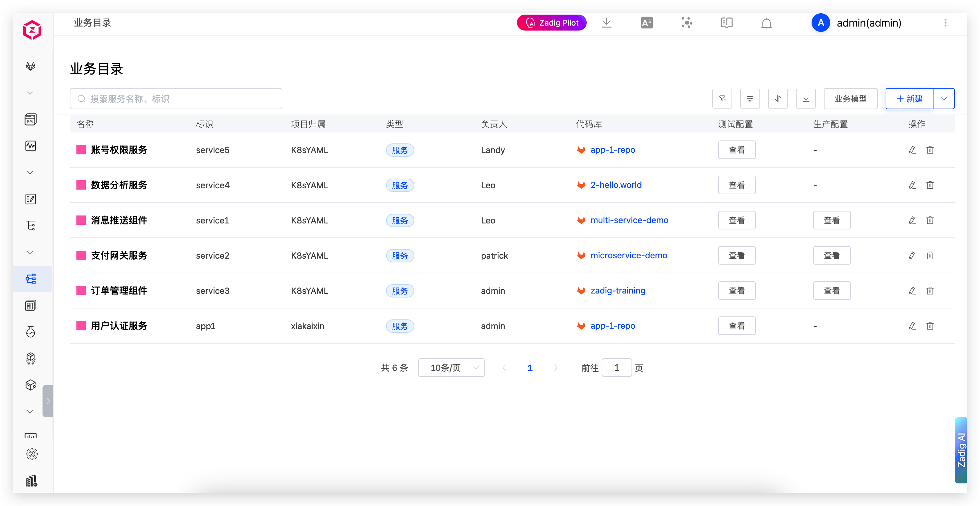Click the sort order arrows icon
Image resolution: width=980 pixels, height=506 pixels.
point(778,99)
